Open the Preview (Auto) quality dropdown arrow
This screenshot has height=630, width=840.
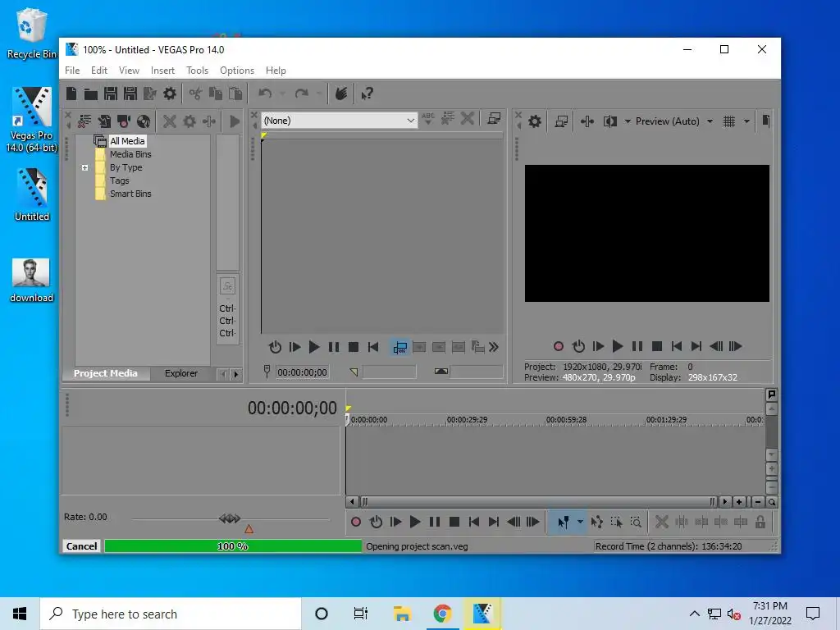(x=710, y=121)
